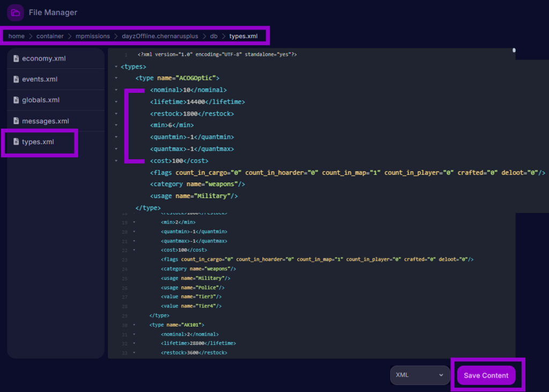Image resolution: width=549 pixels, height=392 pixels.
Task: Click the document icon beside types.xml
Action: click(16, 142)
